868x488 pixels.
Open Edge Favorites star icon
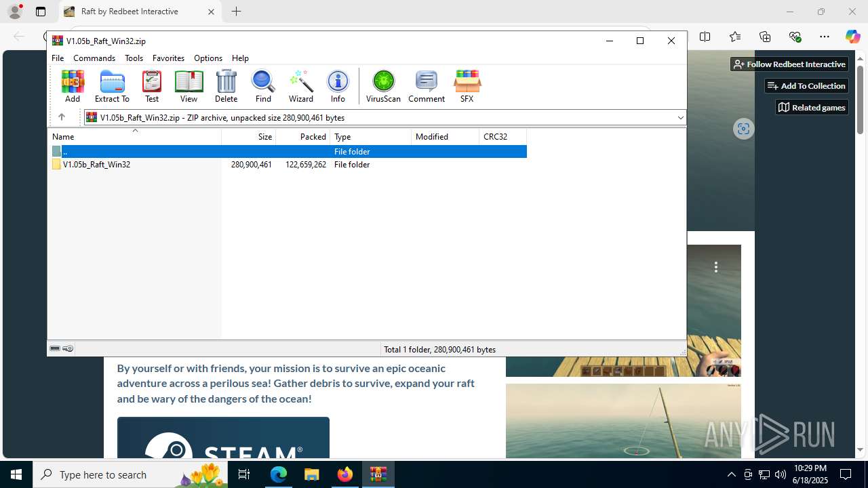735,37
